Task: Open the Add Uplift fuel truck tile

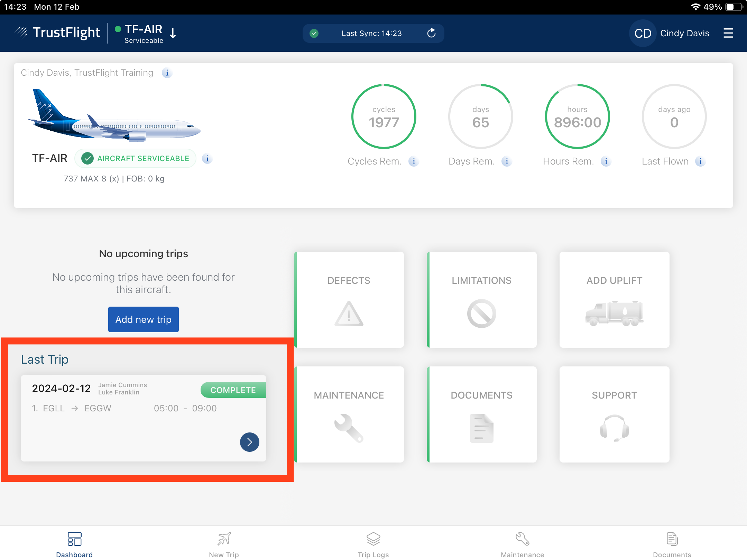Action: [x=614, y=299]
